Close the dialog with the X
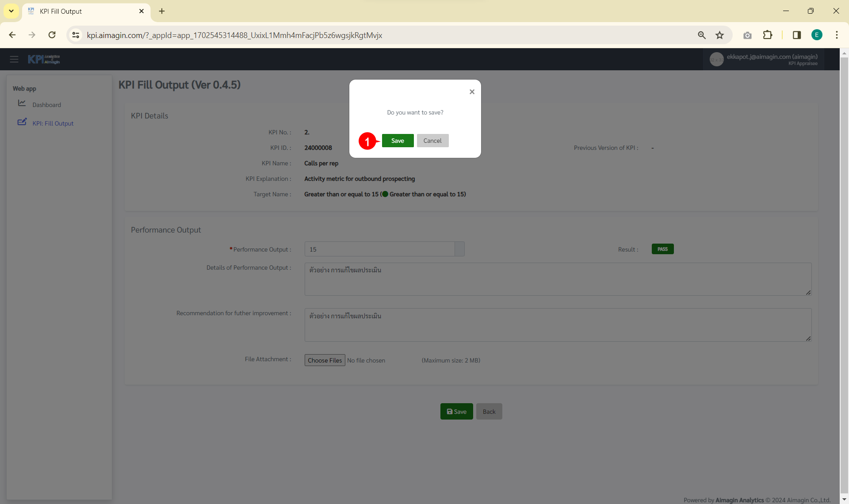The width and height of the screenshot is (849, 504). point(472,92)
